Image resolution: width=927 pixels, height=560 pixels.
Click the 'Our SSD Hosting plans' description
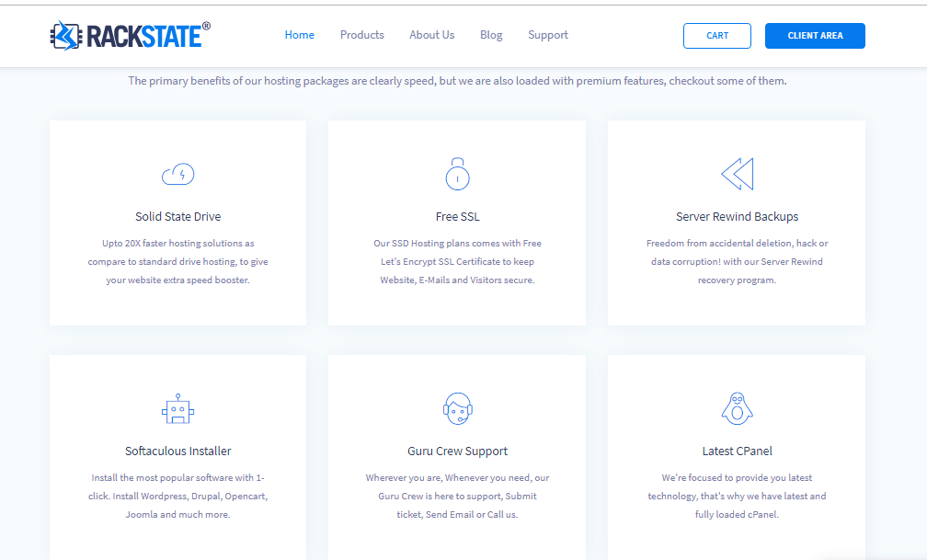[458, 261]
